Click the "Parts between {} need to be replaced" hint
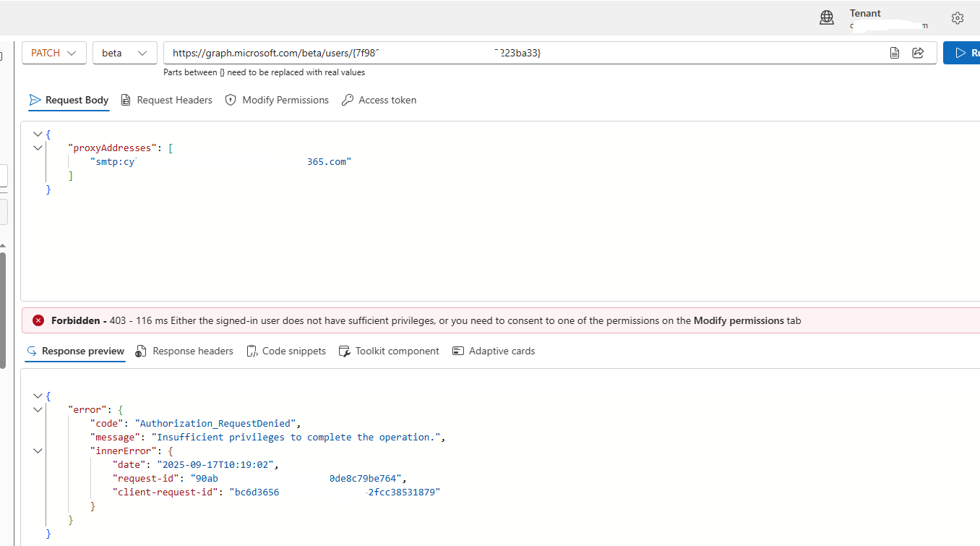The height and width of the screenshot is (546, 980). click(x=265, y=72)
